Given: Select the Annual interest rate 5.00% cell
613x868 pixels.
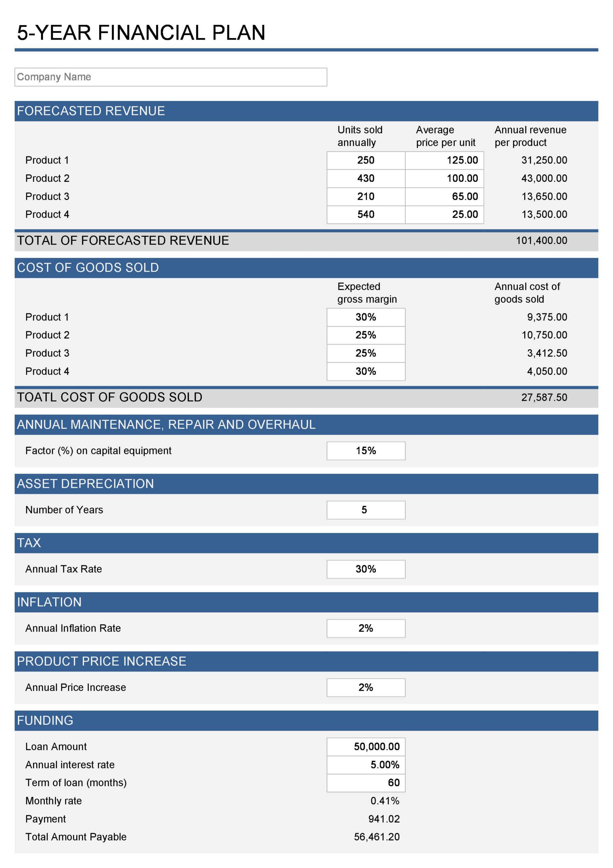Looking at the screenshot, I should (366, 765).
